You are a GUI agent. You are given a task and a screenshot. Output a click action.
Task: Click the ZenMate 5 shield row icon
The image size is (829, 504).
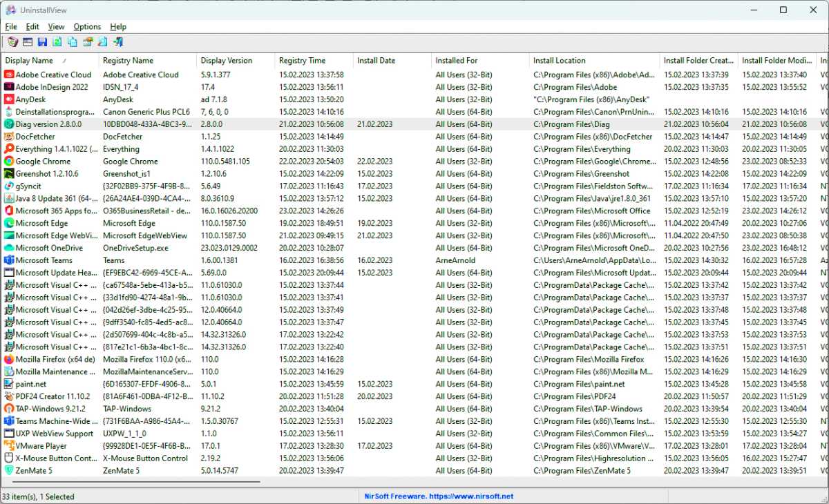coord(9,471)
